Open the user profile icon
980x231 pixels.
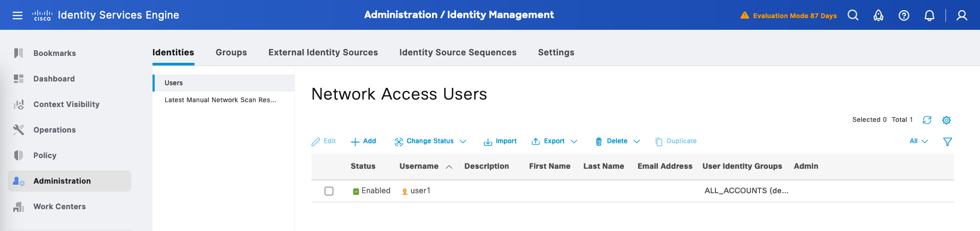click(961, 15)
